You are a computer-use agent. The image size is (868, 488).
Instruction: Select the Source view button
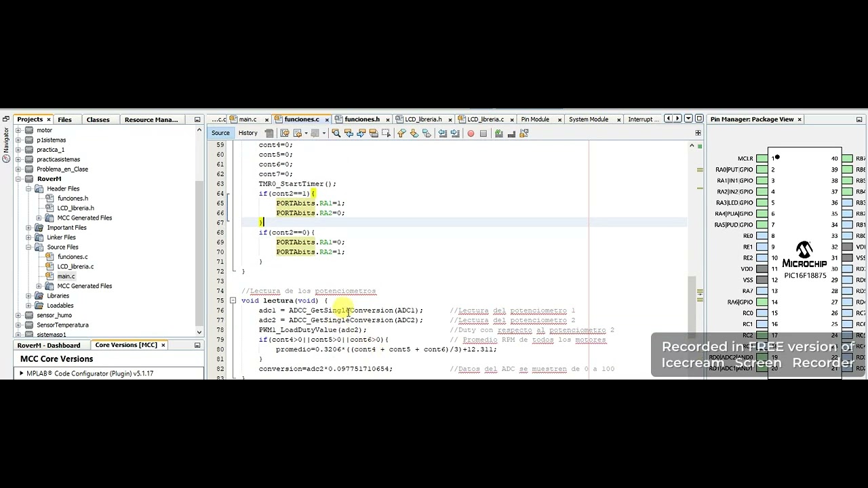(x=220, y=133)
